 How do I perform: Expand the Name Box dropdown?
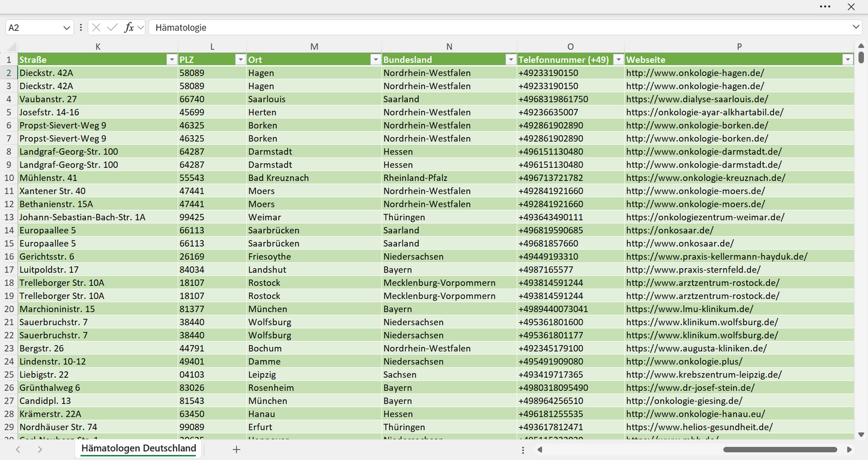[66, 28]
